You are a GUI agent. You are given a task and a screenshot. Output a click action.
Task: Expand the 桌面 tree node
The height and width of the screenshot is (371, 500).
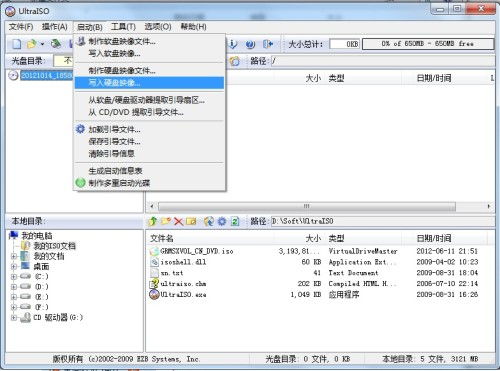[14, 267]
